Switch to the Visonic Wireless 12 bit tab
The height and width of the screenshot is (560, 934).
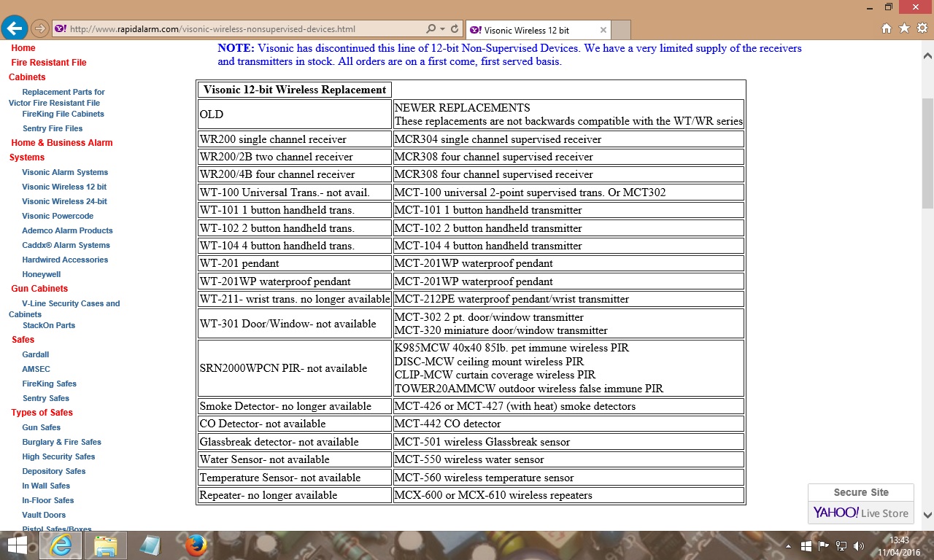tap(529, 30)
